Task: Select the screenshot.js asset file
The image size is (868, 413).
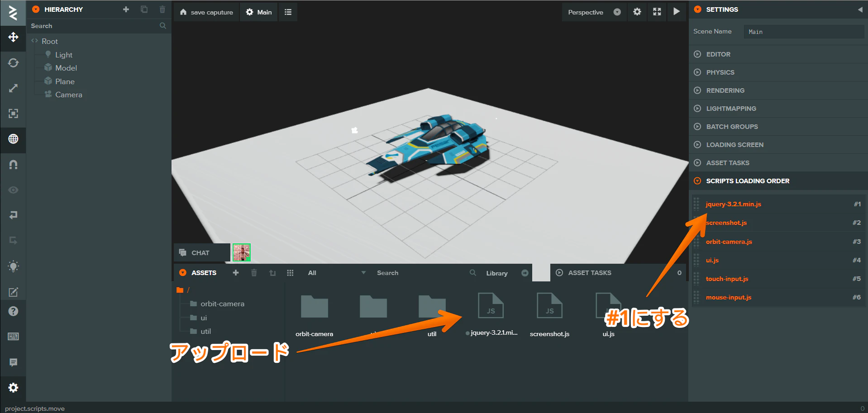Action: tap(549, 314)
